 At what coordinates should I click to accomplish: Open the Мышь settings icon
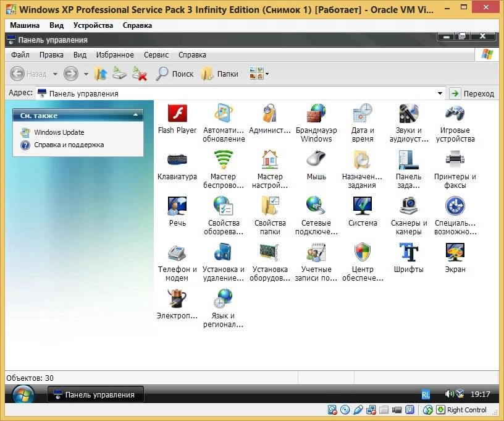pyautogui.click(x=316, y=159)
